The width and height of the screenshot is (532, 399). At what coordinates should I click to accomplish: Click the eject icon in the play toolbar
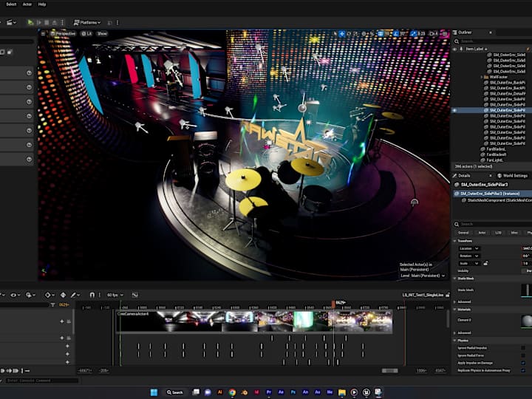pos(54,22)
